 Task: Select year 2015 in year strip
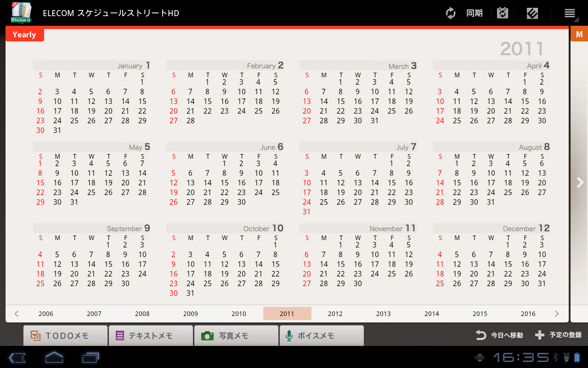point(480,314)
